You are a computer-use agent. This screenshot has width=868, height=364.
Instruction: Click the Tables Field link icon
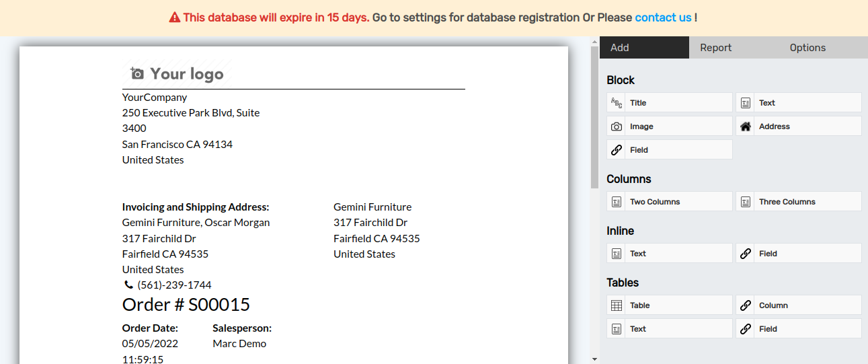pyautogui.click(x=746, y=329)
